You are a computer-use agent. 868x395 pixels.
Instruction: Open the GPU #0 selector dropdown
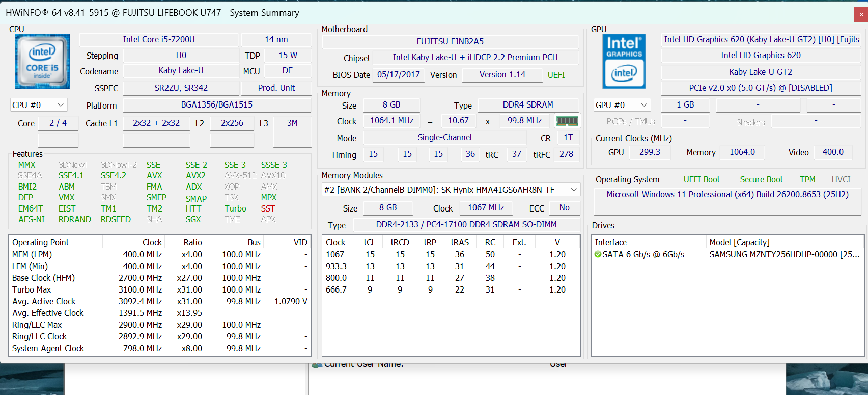click(622, 105)
